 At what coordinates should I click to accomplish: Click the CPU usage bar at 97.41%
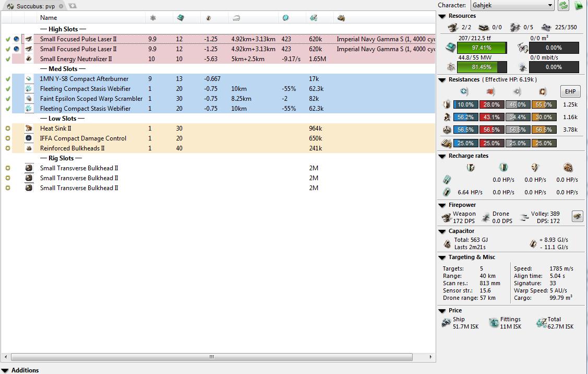pyautogui.click(x=482, y=48)
